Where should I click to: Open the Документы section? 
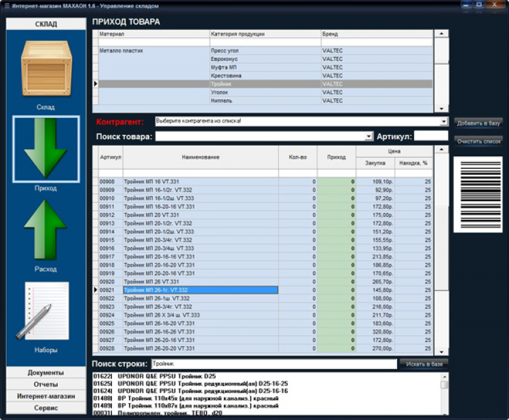click(45, 373)
